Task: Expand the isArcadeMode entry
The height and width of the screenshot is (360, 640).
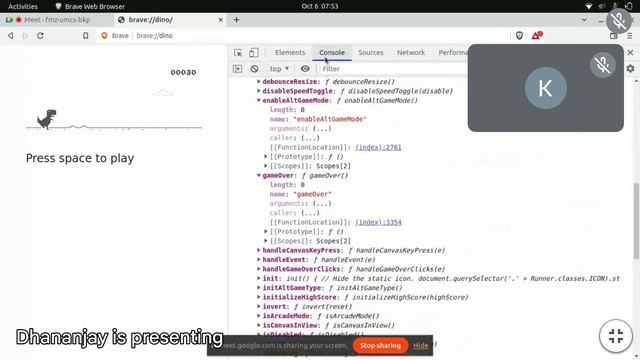Action: pyautogui.click(x=259, y=316)
